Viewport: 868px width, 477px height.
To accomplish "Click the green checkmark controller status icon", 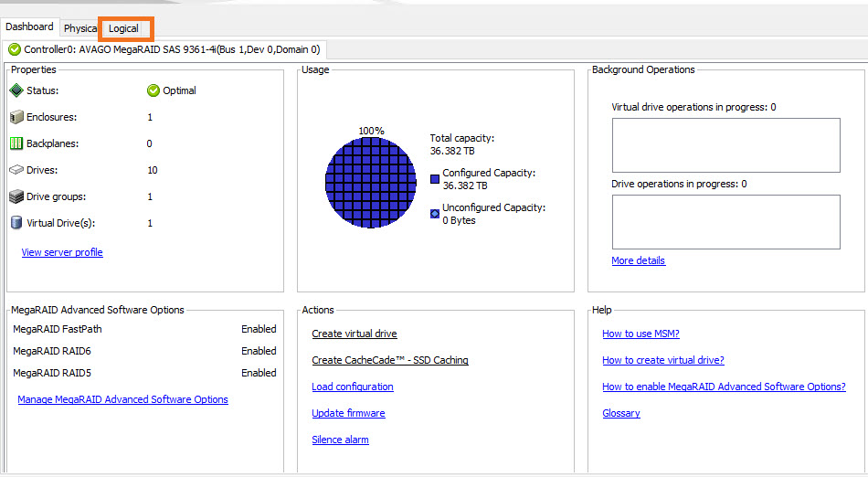I will point(15,50).
